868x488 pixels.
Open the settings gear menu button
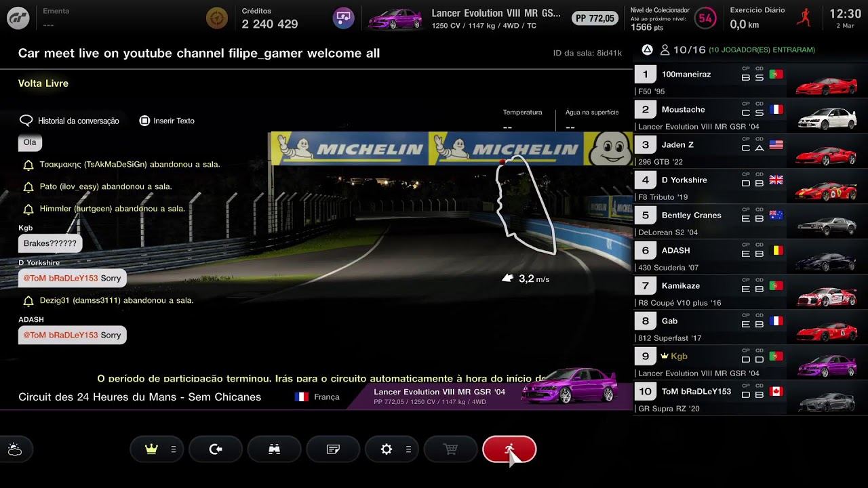pyautogui.click(x=392, y=449)
